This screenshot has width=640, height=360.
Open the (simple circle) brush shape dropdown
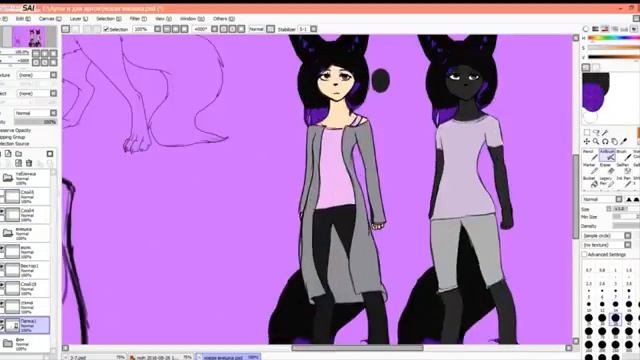(x=606, y=236)
